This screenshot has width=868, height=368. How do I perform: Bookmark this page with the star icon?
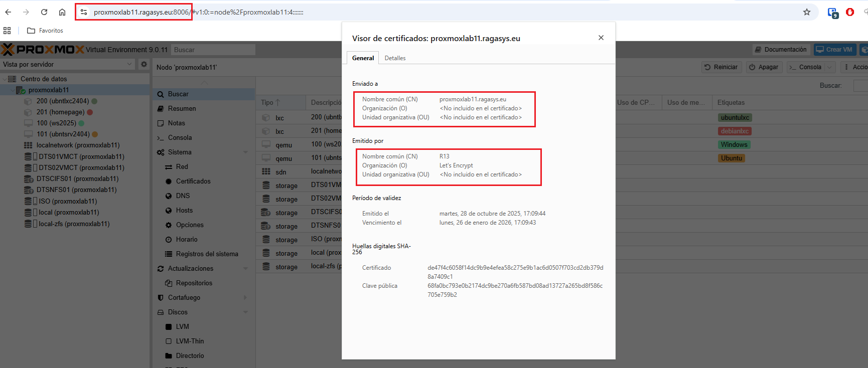pyautogui.click(x=807, y=12)
